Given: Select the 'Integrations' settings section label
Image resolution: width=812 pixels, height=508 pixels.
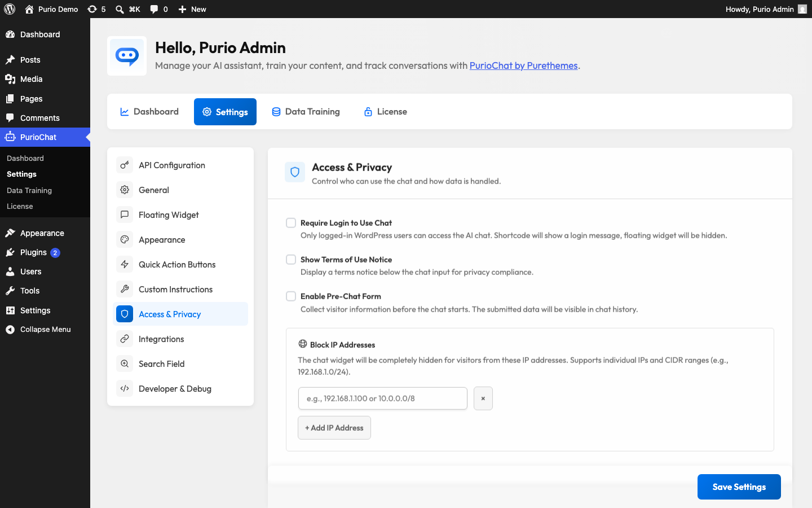Looking at the screenshot, I should click(161, 339).
